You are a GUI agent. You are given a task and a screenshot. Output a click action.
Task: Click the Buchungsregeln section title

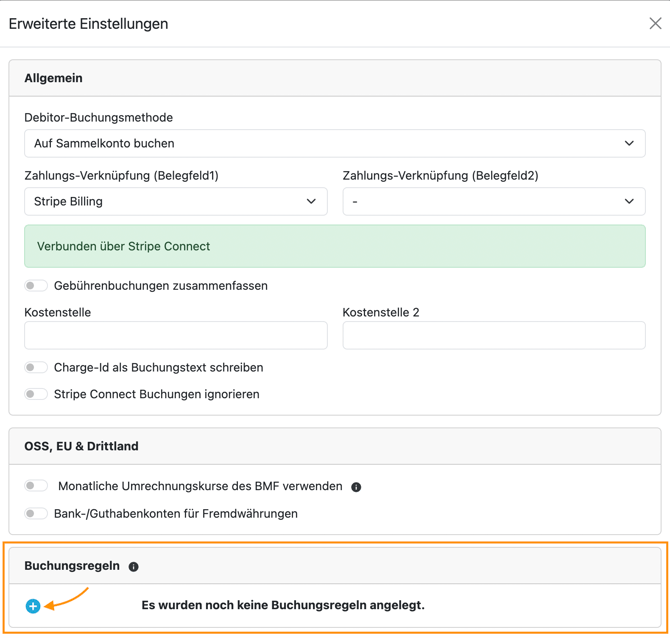(72, 566)
